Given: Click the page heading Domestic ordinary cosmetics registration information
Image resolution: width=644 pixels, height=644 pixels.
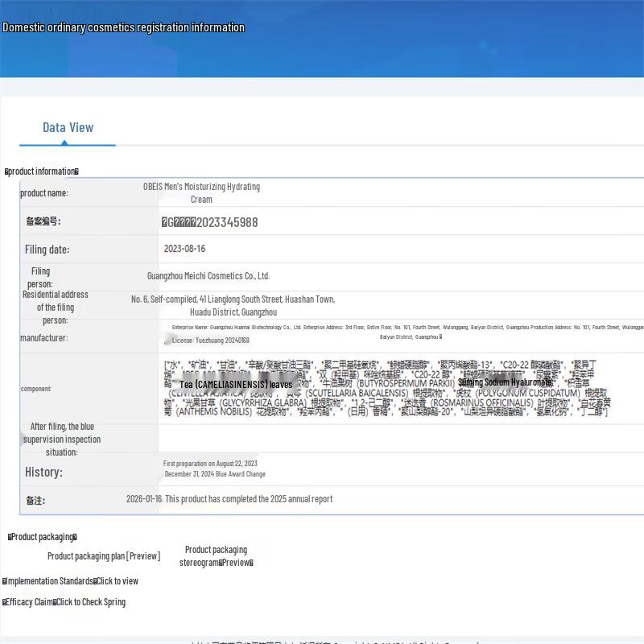Looking at the screenshot, I should (x=123, y=27).
